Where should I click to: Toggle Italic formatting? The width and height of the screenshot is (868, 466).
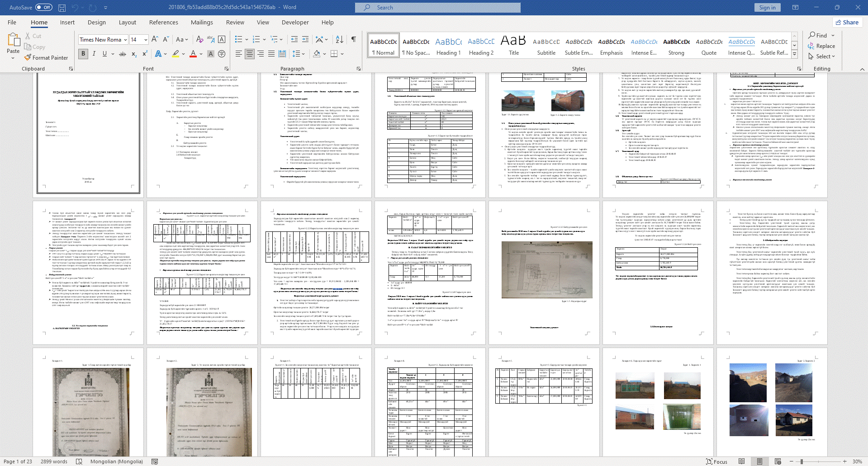coord(94,54)
